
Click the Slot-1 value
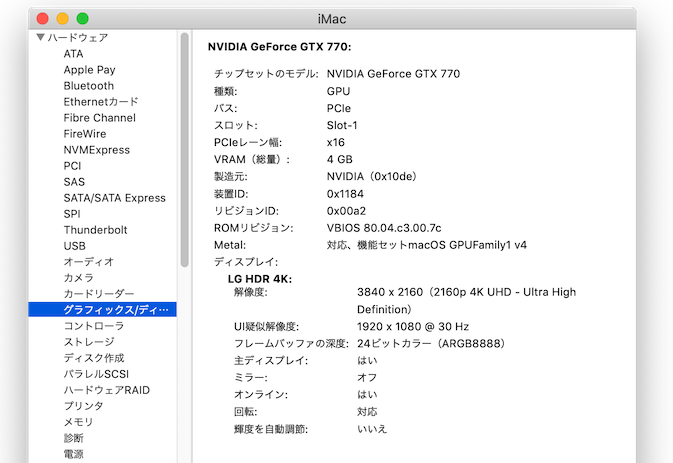click(x=342, y=125)
